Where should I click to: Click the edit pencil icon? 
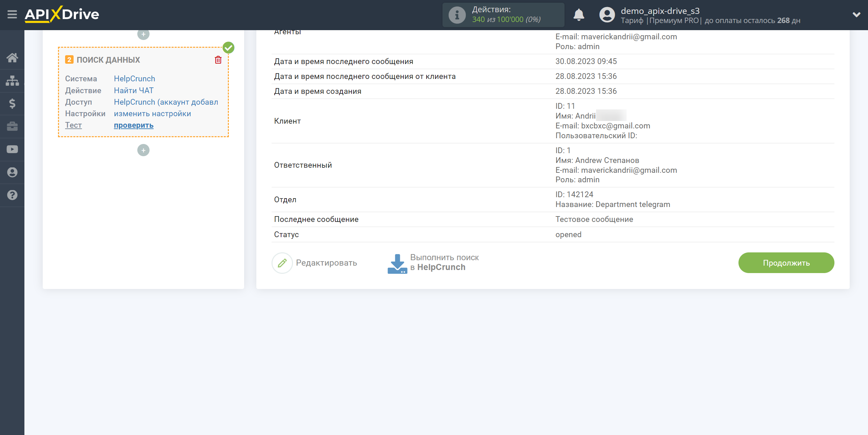click(x=282, y=263)
